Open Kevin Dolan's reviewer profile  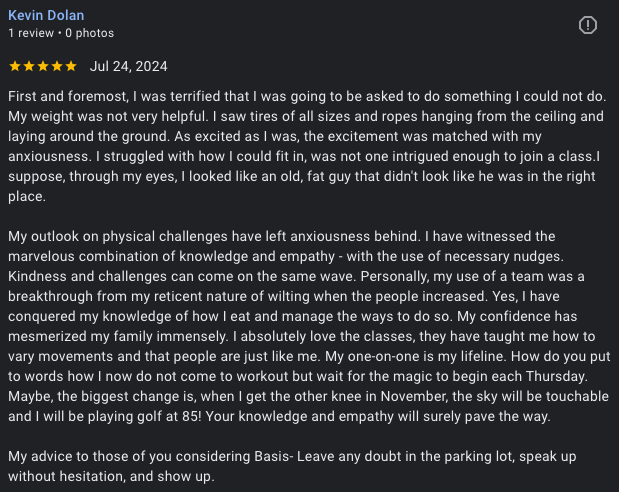pos(46,15)
